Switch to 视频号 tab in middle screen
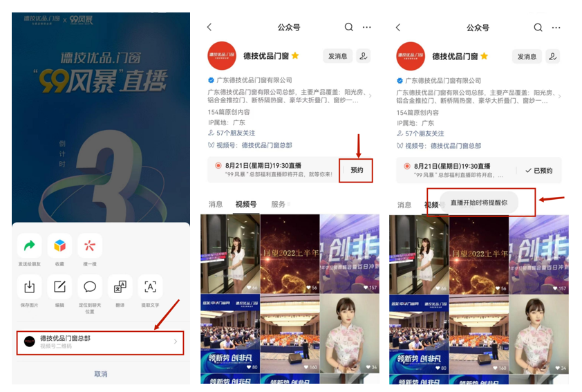Image resolution: width=582 pixels, height=392 pixels. tap(245, 204)
